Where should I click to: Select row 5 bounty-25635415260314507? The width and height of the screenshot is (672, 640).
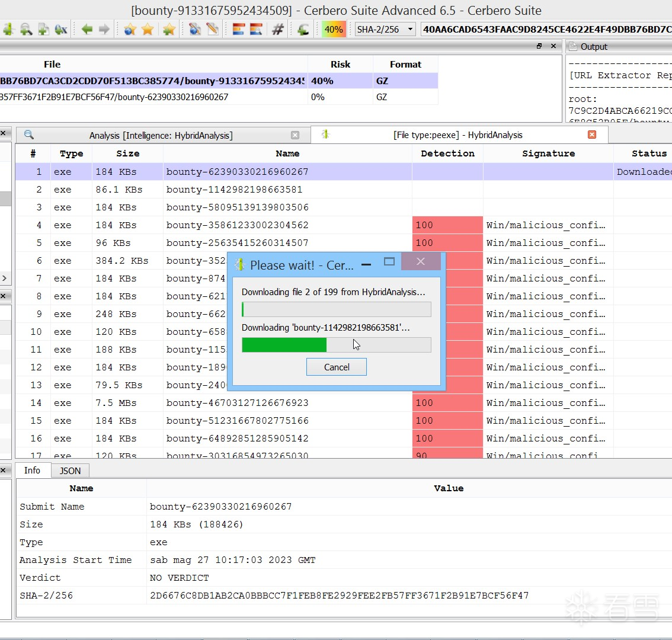[344, 242]
